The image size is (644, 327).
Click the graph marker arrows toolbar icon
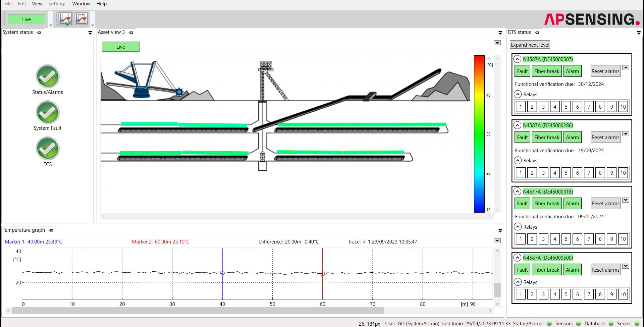[81, 19]
